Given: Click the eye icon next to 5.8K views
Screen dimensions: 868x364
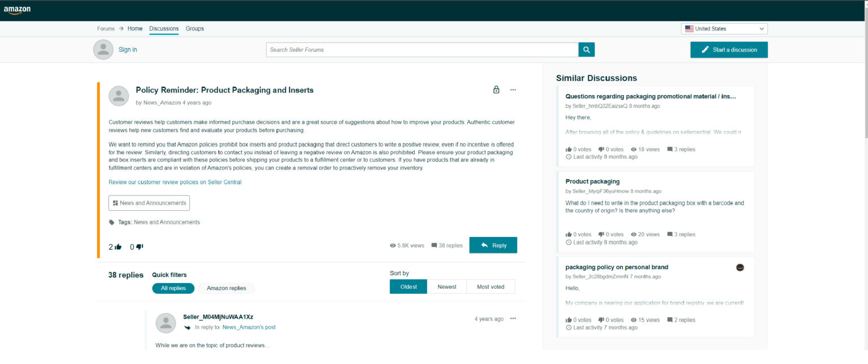Looking at the screenshot, I should 393,245.
